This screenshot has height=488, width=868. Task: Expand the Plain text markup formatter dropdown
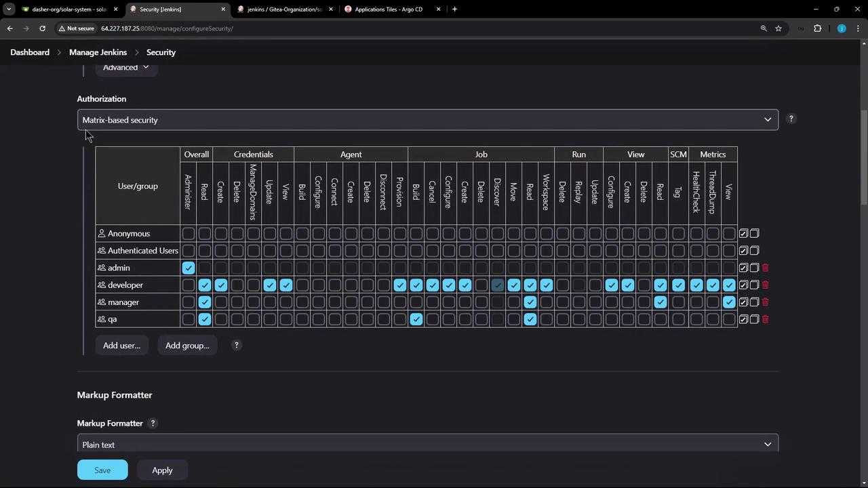coord(427,445)
